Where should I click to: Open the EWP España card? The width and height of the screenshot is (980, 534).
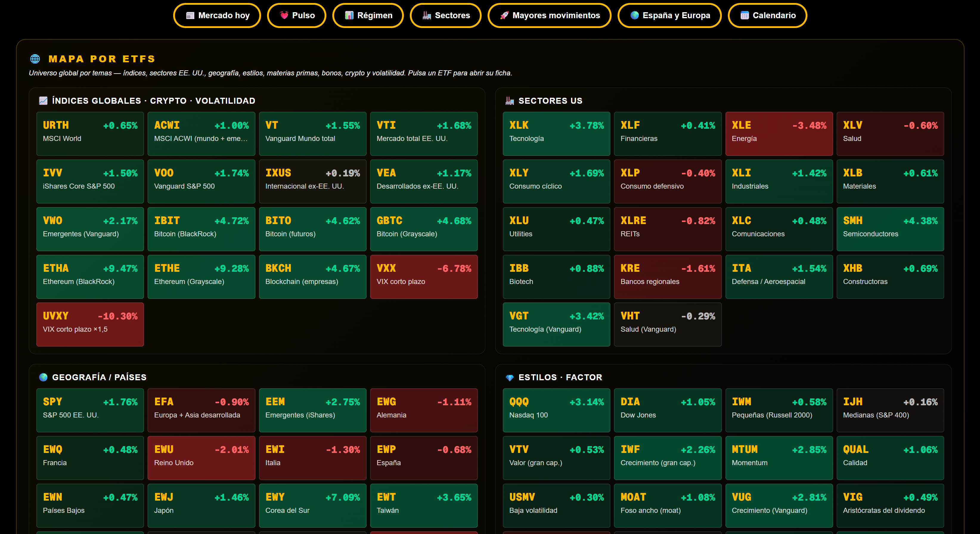(x=424, y=458)
